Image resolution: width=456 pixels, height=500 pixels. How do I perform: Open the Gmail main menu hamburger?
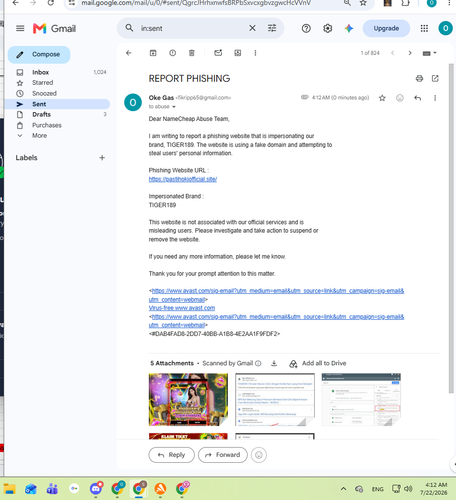(x=20, y=28)
